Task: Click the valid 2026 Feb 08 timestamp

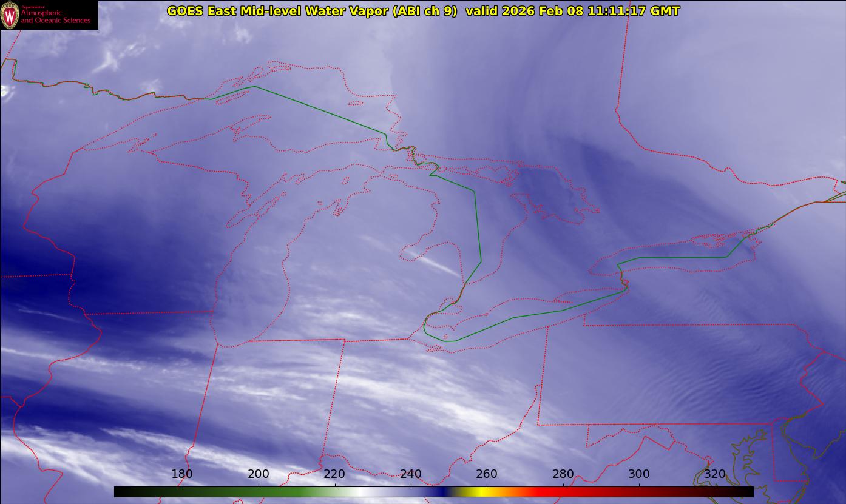Action: click(572, 11)
